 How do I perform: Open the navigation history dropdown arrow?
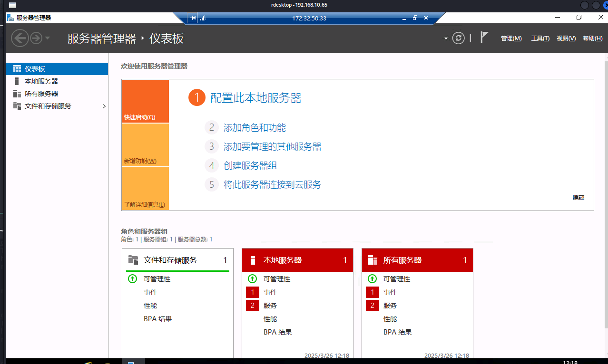tap(48, 38)
